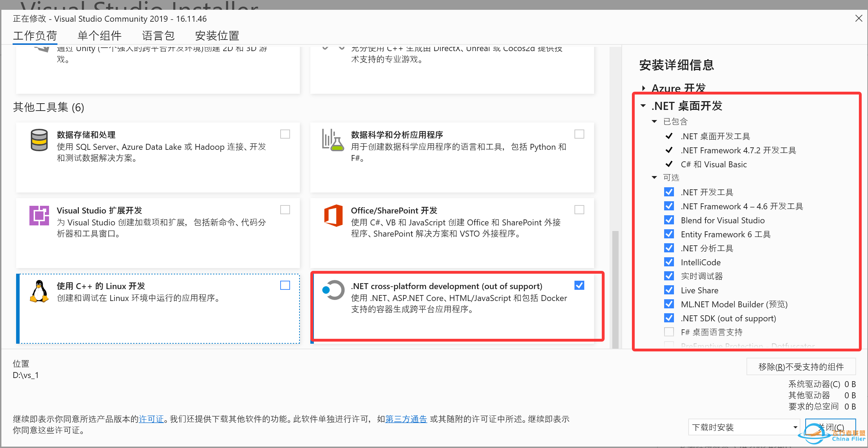Screen dimensions: 868x448
Task: Click the C# 和 Visual Basic item
Action: pyautogui.click(x=714, y=164)
